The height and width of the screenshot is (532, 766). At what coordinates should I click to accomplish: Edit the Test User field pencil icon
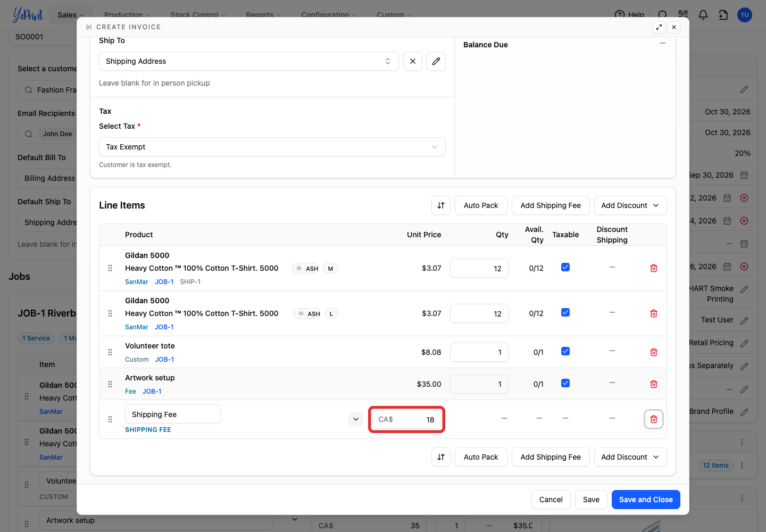[744, 320]
